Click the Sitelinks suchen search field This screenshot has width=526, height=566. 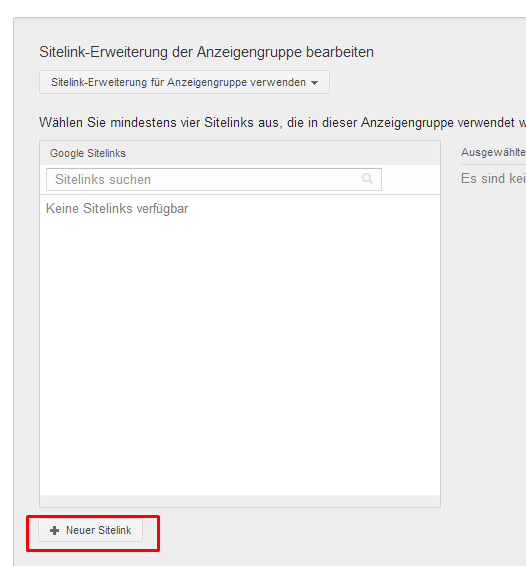(214, 179)
